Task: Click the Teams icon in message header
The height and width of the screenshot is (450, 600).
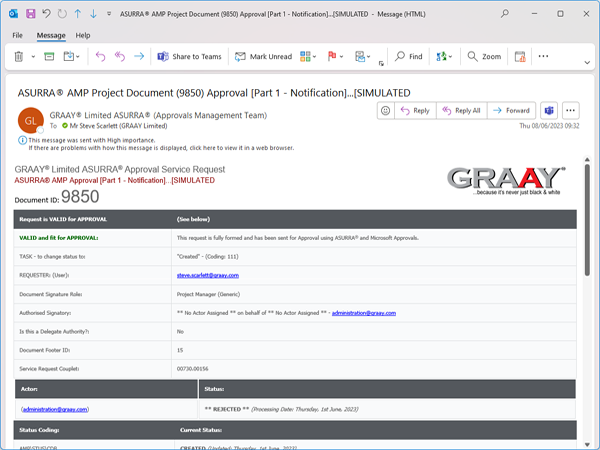Action: 549,111
